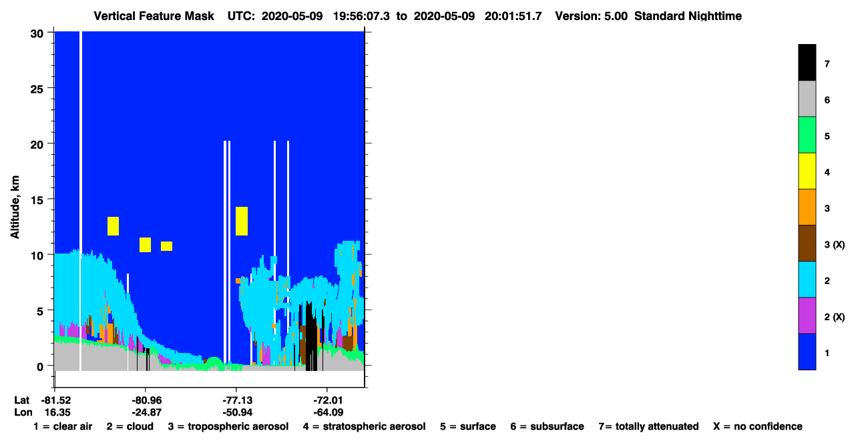The width and height of the screenshot is (868, 445).
Task: Click the black totally attenuated column in plot
Action: (311, 336)
